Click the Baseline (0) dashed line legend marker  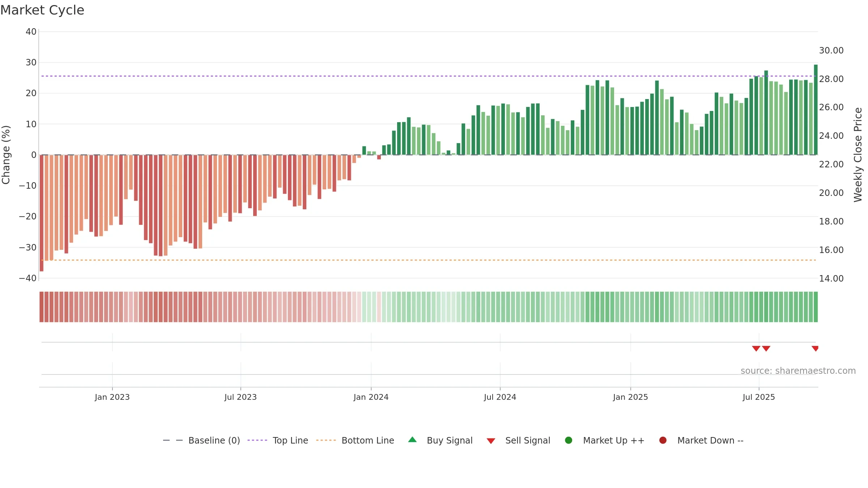tap(173, 440)
